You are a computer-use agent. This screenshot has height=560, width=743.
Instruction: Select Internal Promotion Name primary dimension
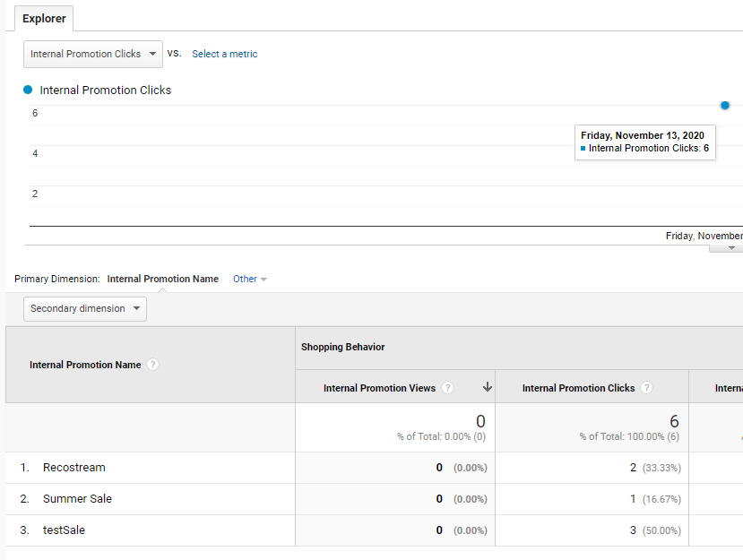(162, 279)
